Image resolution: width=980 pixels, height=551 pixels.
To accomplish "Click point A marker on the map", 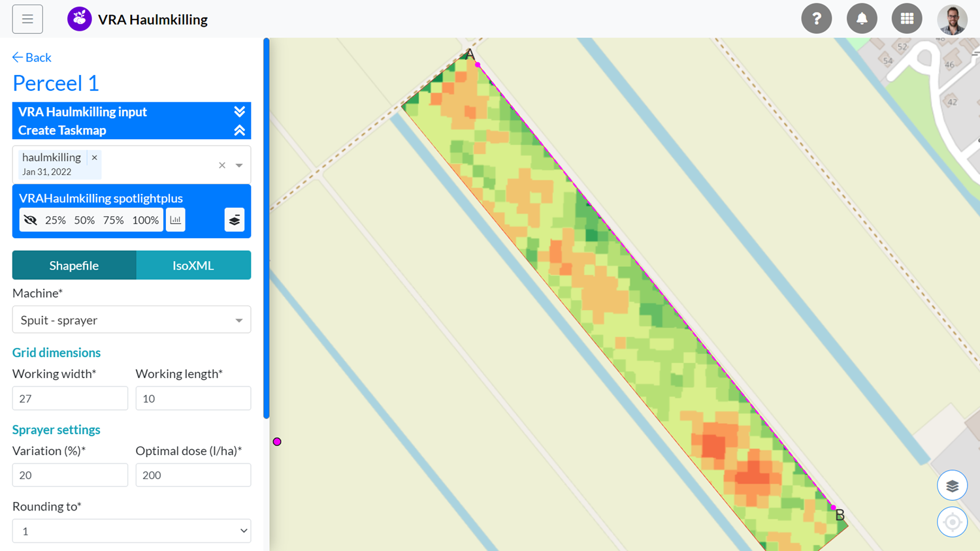I will pos(478,65).
